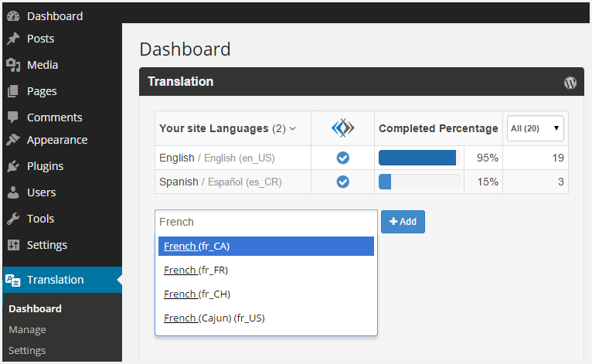The width and height of the screenshot is (592, 364).
Task: Click the WordPress logo in Translation header
Action: coord(570,83)
